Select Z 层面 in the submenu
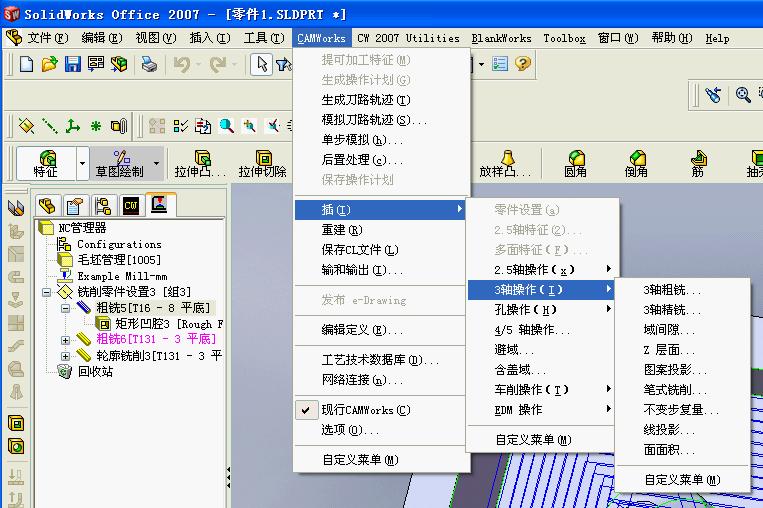The width and height of the screenshot is (763, 508). coord(682,350)
